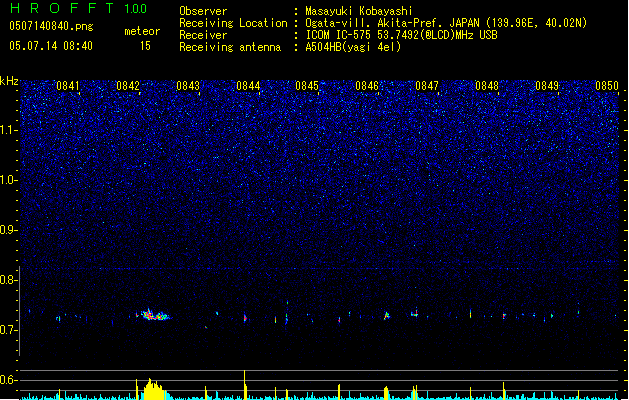Select the filename 0507140840.png
629x400 pixels.
point(51,26)
